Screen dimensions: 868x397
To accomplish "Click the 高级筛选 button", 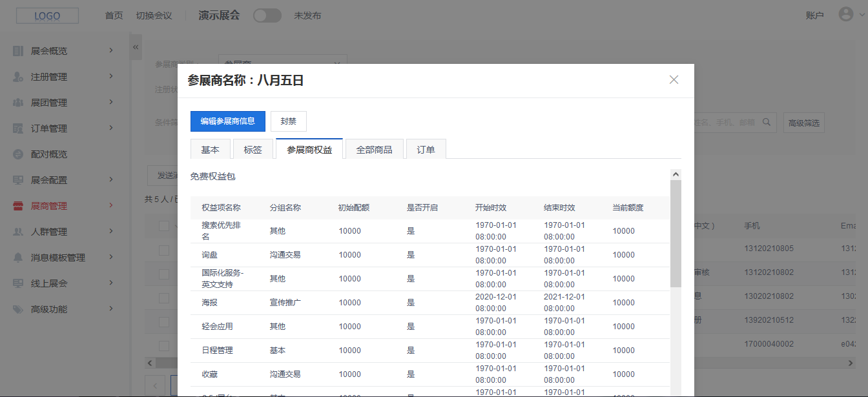I will click(803, 123).
